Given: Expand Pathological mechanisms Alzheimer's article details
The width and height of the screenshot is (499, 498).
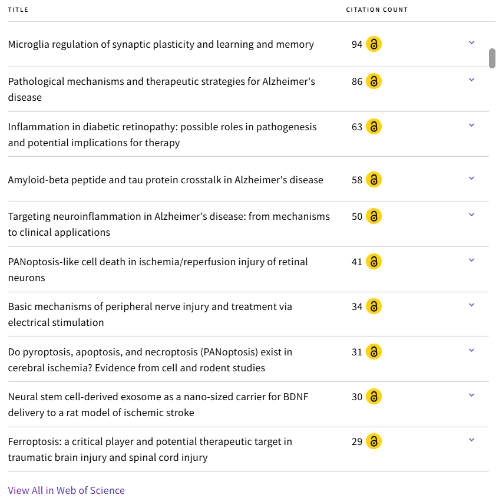Looking at the screenshot, I should (x=471, y=80).
